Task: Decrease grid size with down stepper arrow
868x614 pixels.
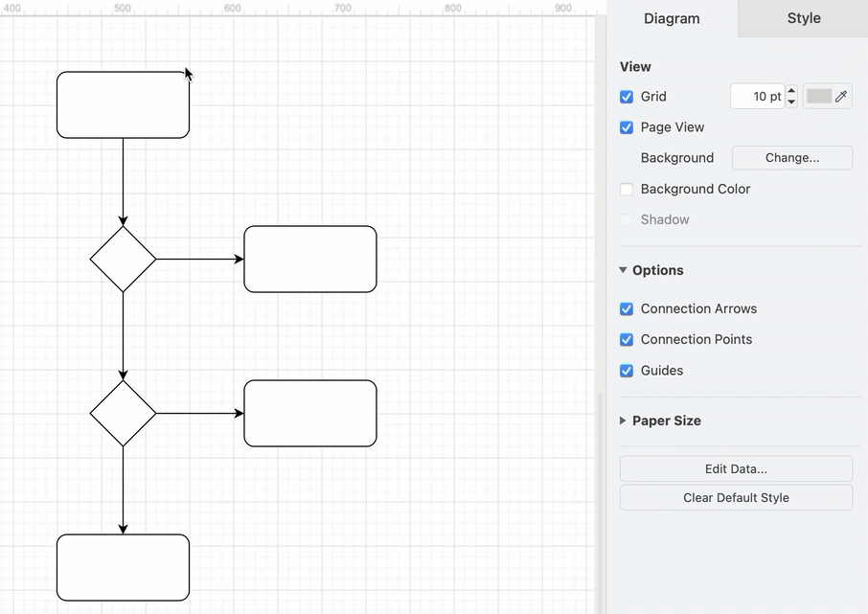Action: pos(791,102)
